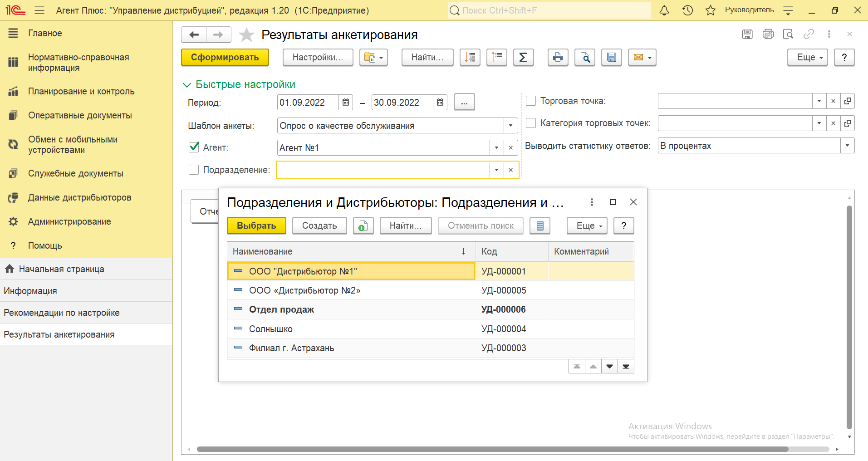Viewport: 868px width, 461px height.
Task: Open favorites star in title bar
Action: pos(711,10)
